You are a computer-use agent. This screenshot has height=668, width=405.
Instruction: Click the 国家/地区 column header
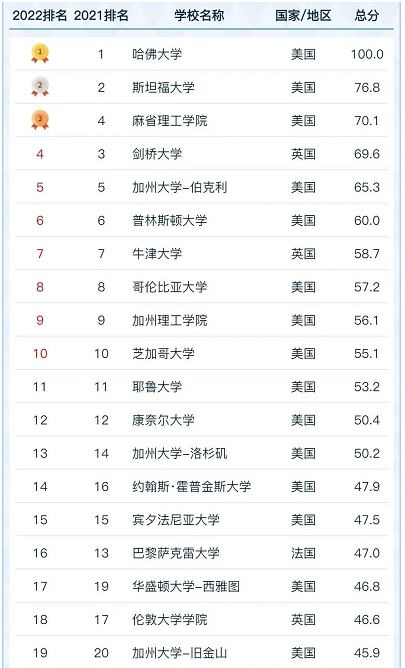pyautogui.click(x=303, y=16)
